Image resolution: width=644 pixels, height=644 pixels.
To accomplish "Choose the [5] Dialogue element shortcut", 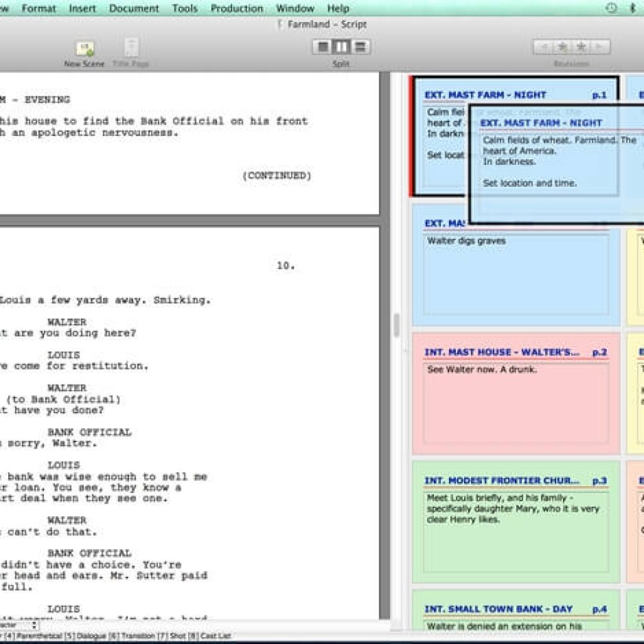I will pos(86,636).
